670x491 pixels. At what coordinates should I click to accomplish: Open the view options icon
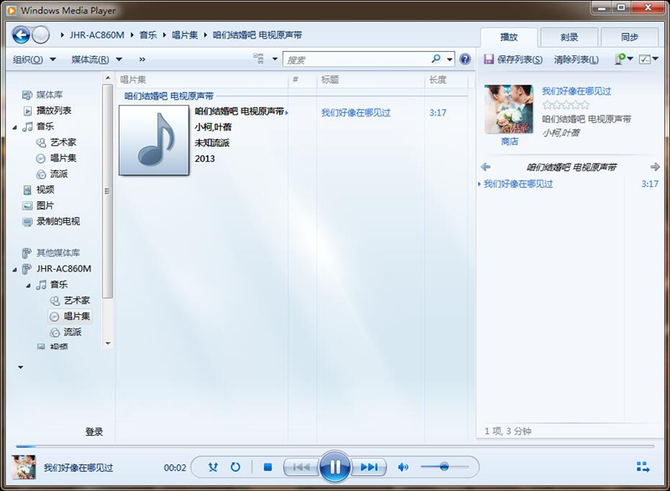click(x=259, y=59)
